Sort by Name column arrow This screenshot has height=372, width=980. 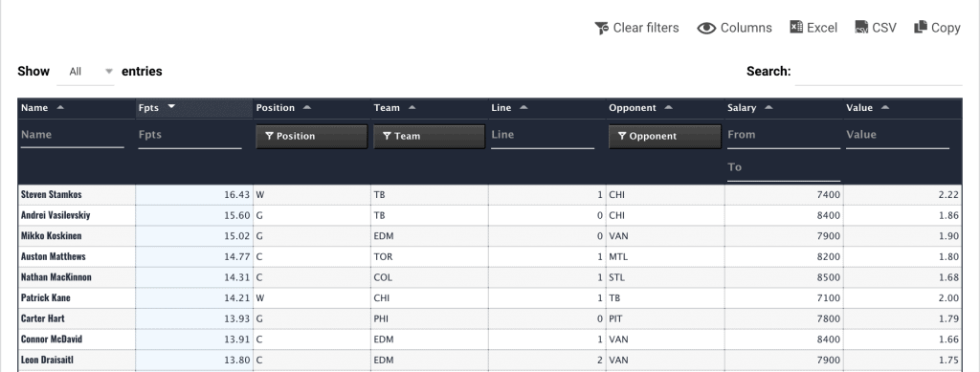coord(60,107)
